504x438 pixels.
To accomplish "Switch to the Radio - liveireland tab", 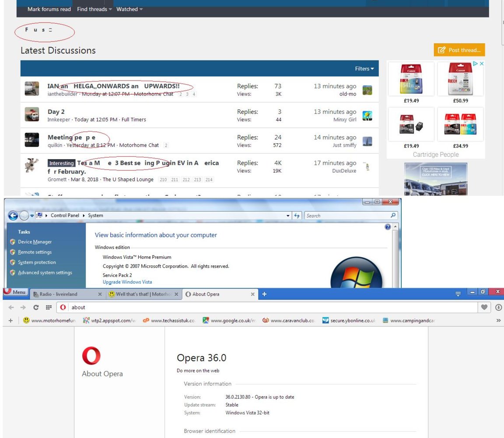I will click(x=67, y=294).
